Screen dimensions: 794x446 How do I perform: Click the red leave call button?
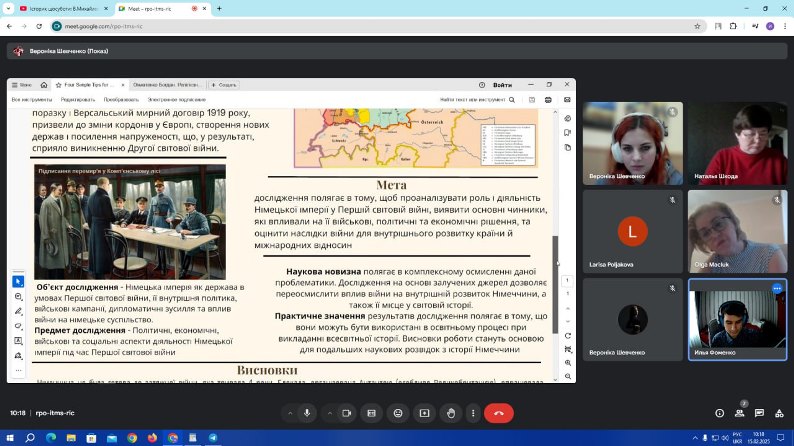(499, 413)
